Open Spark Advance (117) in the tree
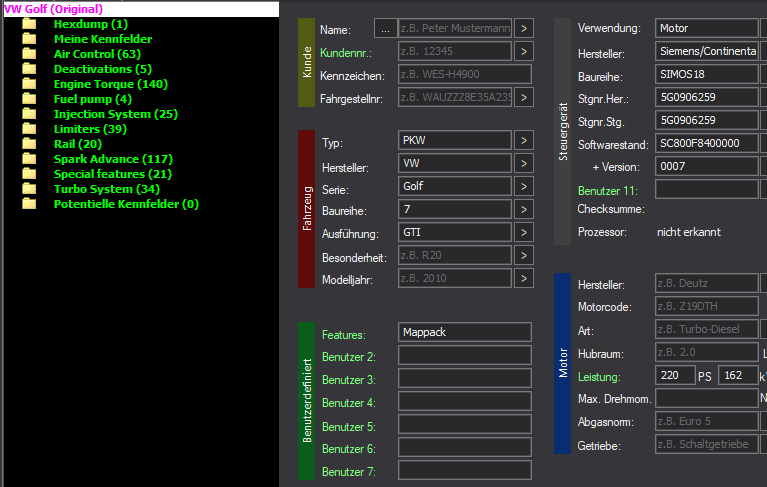This screenshot has height=487, width=767. click(x=113, y=159)
